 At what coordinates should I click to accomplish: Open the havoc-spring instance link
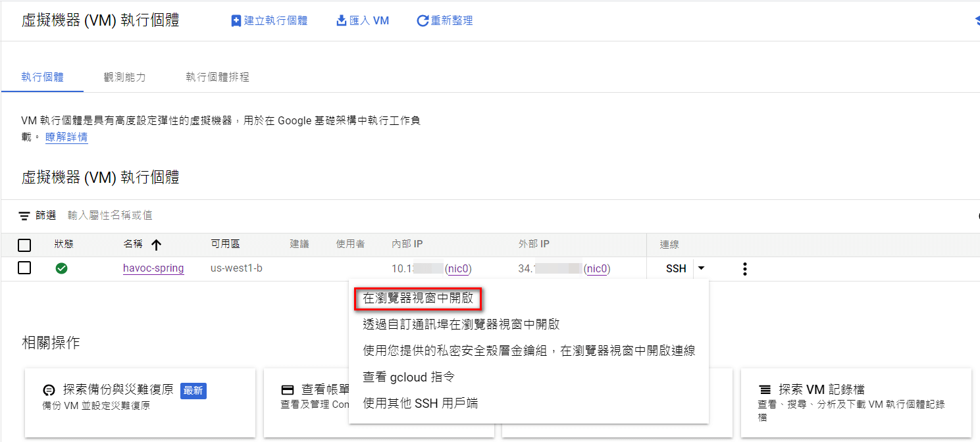[153, 268]
